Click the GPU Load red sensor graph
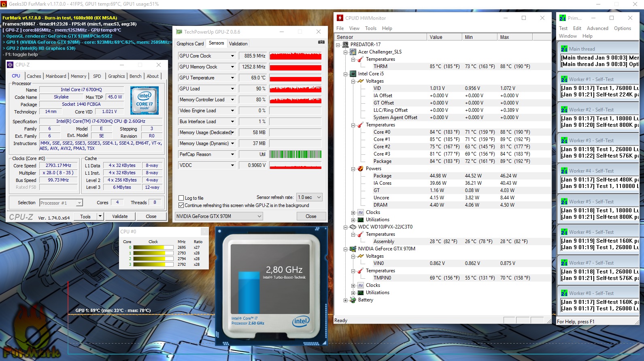644x361 pixels. [x=295, y=89]
